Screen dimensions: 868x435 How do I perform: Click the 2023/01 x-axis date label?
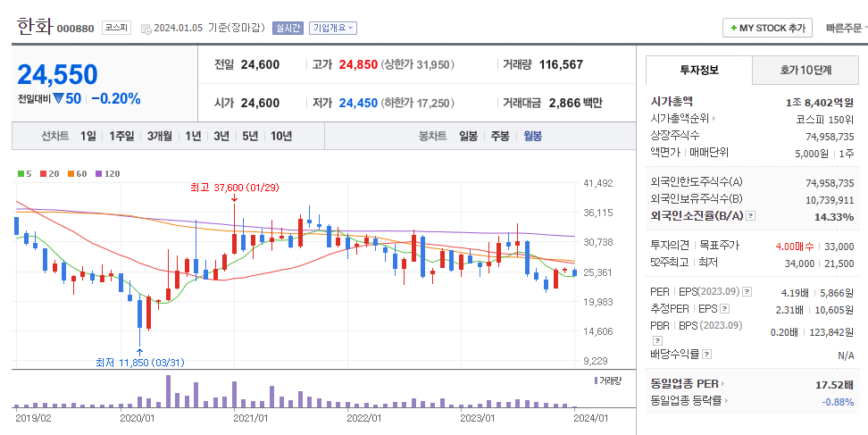point(478,418)
